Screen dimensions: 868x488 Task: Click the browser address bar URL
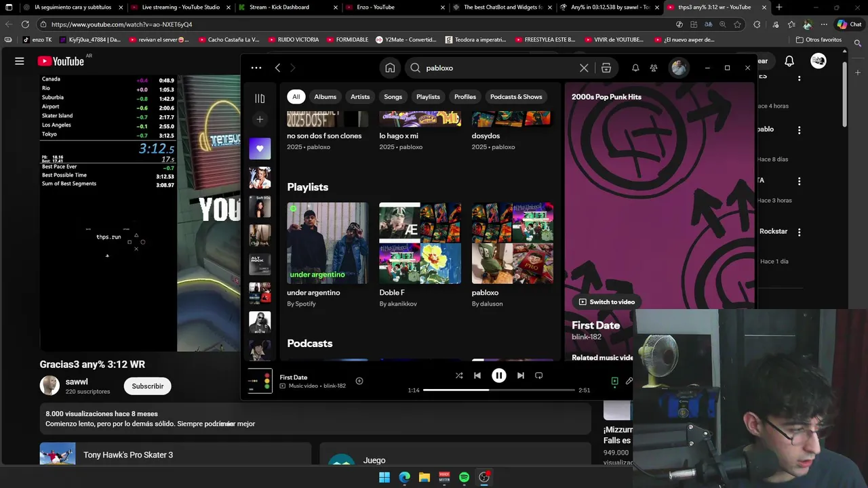[x=121, y=24]
